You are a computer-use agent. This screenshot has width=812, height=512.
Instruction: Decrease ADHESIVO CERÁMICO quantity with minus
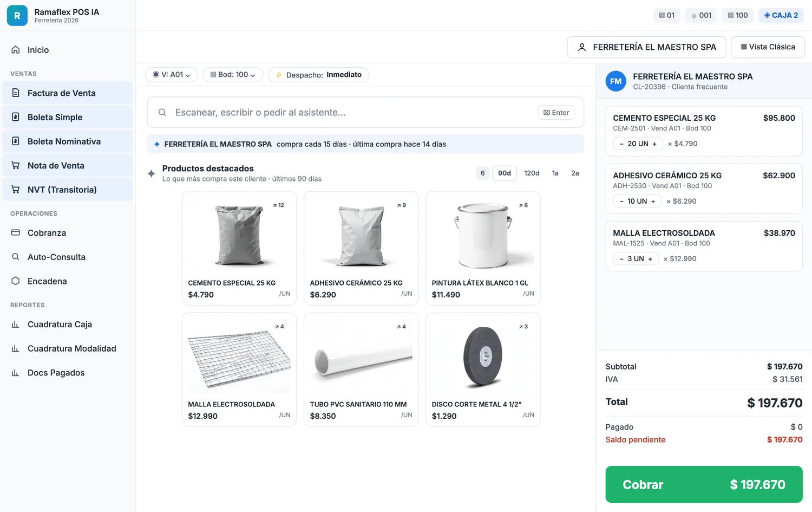pos(621,201)
